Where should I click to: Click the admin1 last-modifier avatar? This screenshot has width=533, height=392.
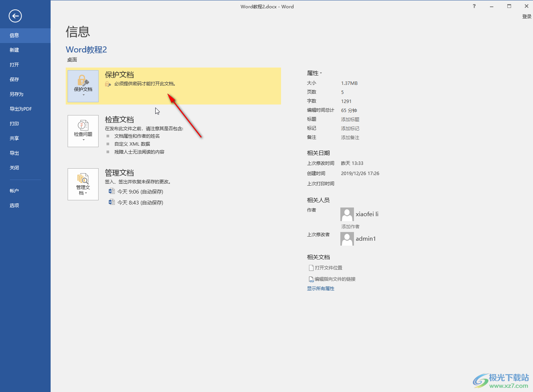pyautogui.click(x=347, y=239)
